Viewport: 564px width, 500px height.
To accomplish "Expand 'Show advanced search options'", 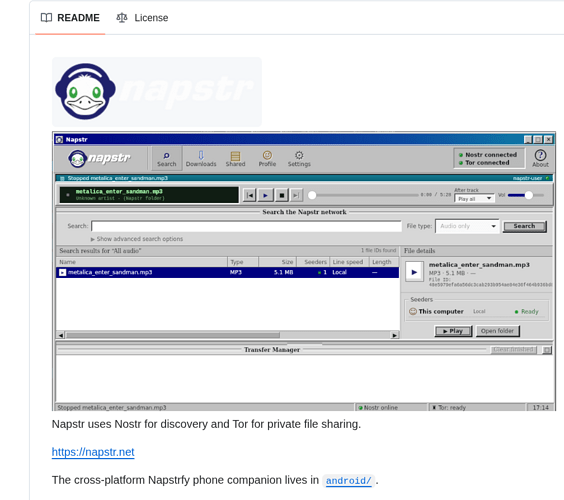I will click(x=137, y=239).
